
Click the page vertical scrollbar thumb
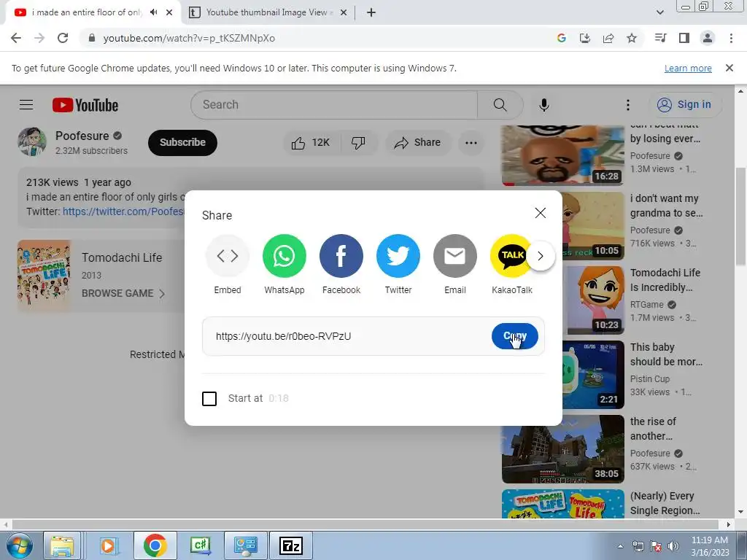click(x=740, y=217)
